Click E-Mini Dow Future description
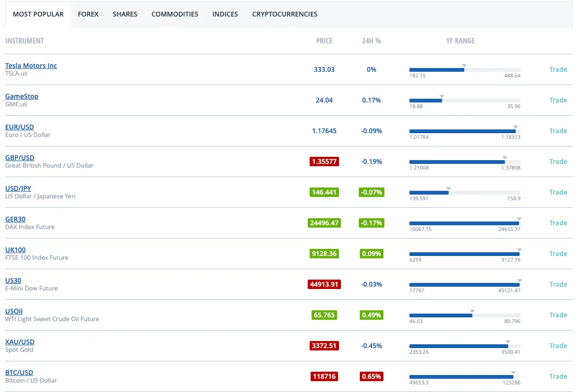 coord(32,289)
